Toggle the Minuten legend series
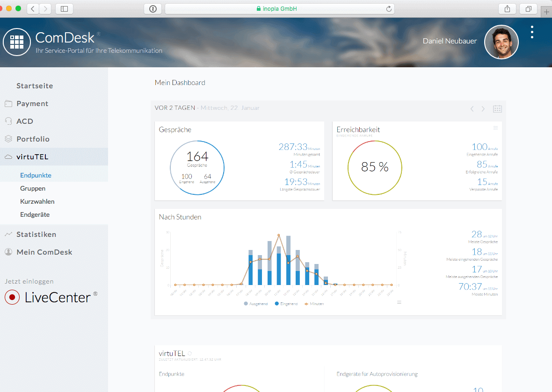This screenshot has height=392, width=552. click(x=314, y=304)
